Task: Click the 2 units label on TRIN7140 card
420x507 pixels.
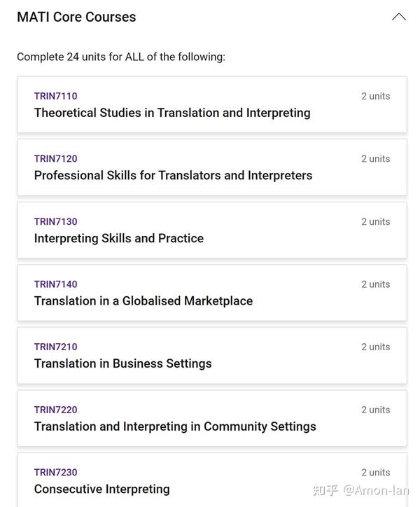Action: point(375,284)
